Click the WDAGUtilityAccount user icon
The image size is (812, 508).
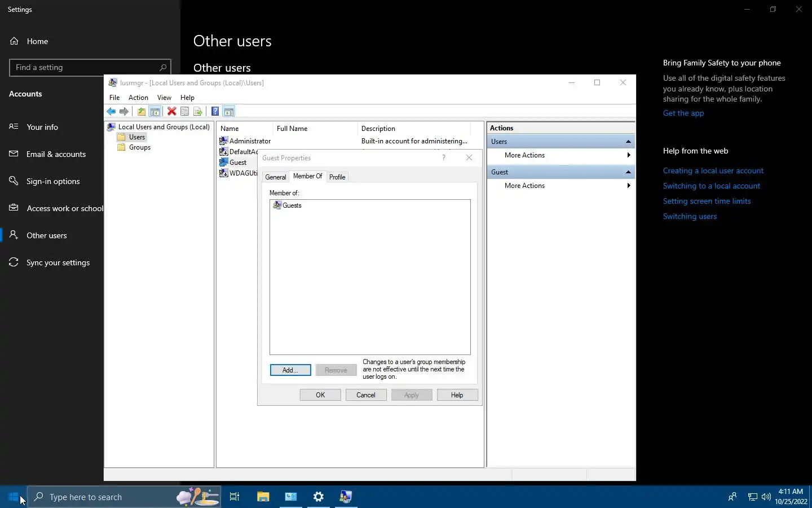223,173
